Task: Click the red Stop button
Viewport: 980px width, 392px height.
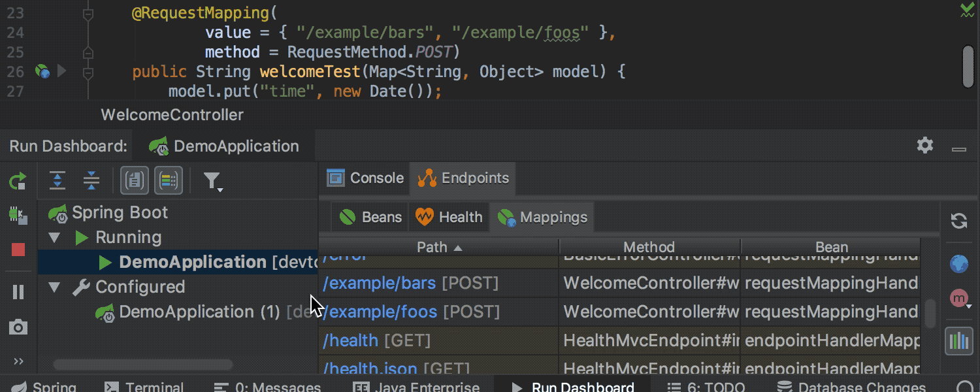Action: (x=18, y=250)
